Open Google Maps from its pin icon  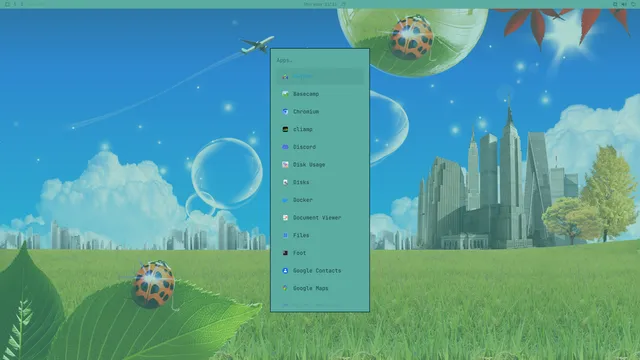(285, 288)
